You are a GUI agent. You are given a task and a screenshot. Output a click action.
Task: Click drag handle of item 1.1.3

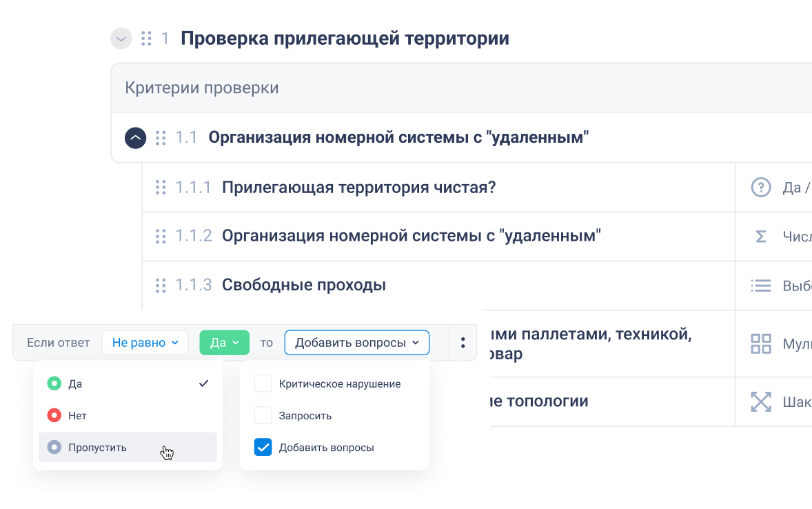tap(161, 285)
